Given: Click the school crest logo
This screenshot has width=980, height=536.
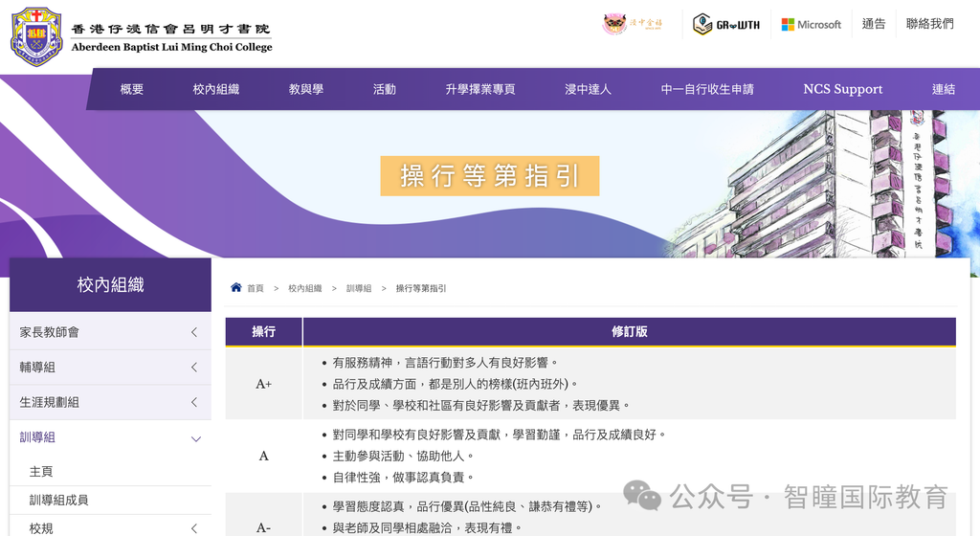Looking at the screenshot, I should [x=37, y=37].
